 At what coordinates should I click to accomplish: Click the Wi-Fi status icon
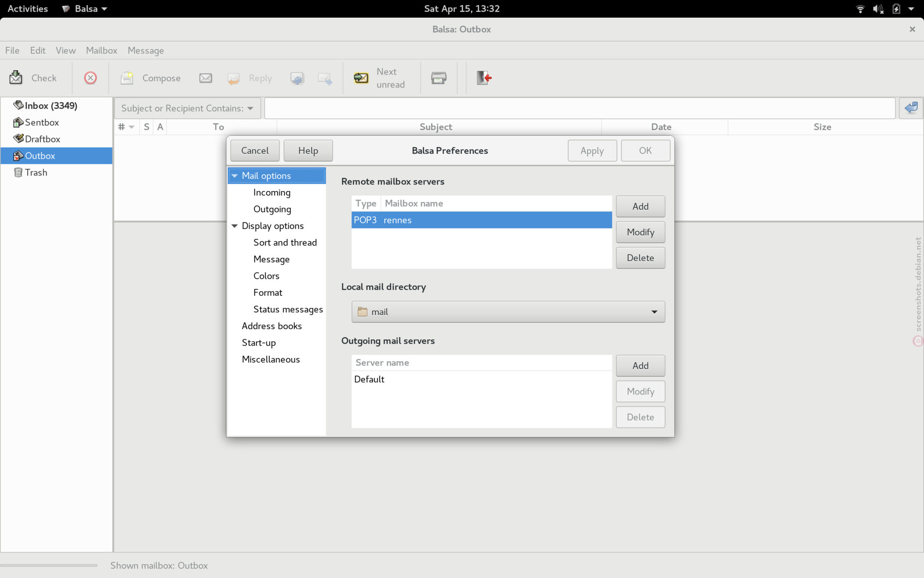(x=860, y=9)
